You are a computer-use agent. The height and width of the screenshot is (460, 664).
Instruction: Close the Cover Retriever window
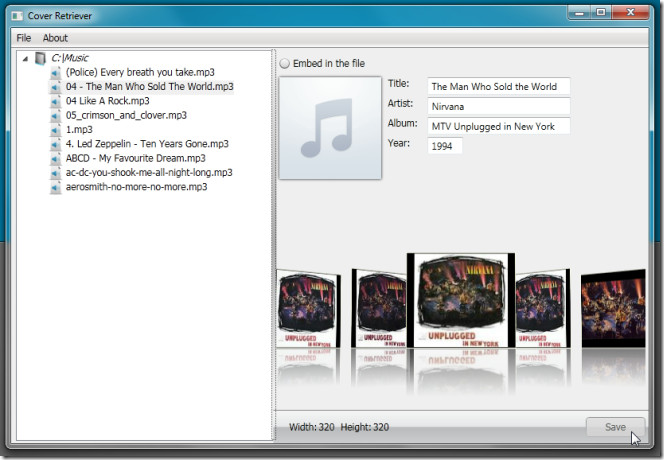[x=630, y=12]
